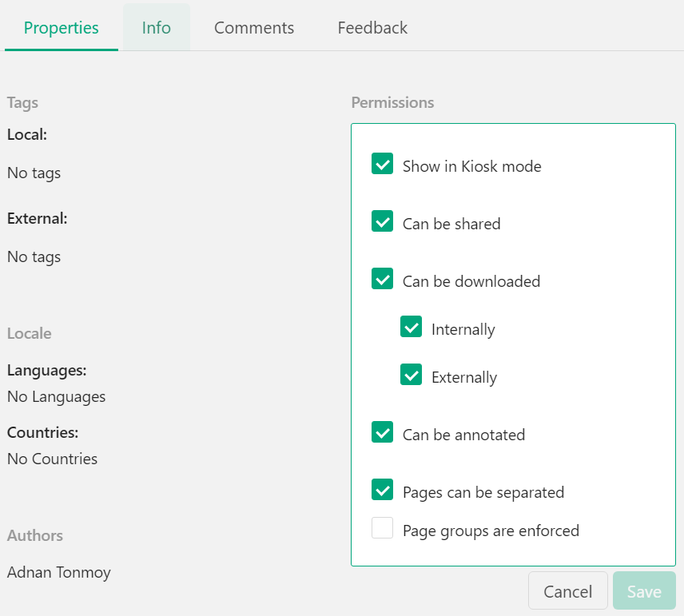This screenshot has width=684, height=616.
Task: Disable the "Internally" download option
Action: pyautogui.click(x=411, y=326)
